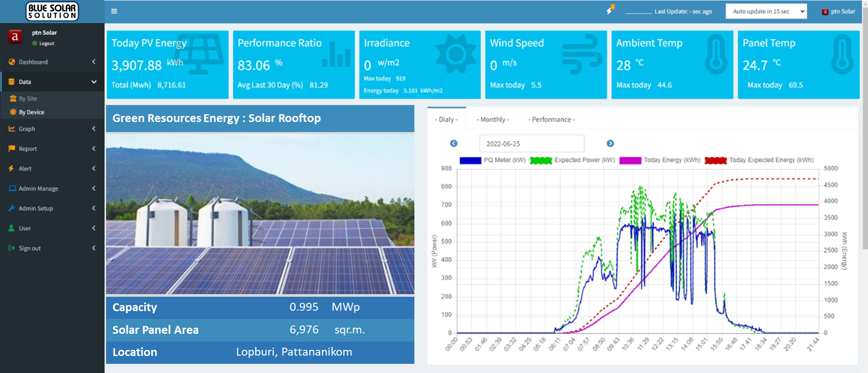Expand the Graph menu chevron
The height and width of the screenshot is (373, 868).
point(94,129)
